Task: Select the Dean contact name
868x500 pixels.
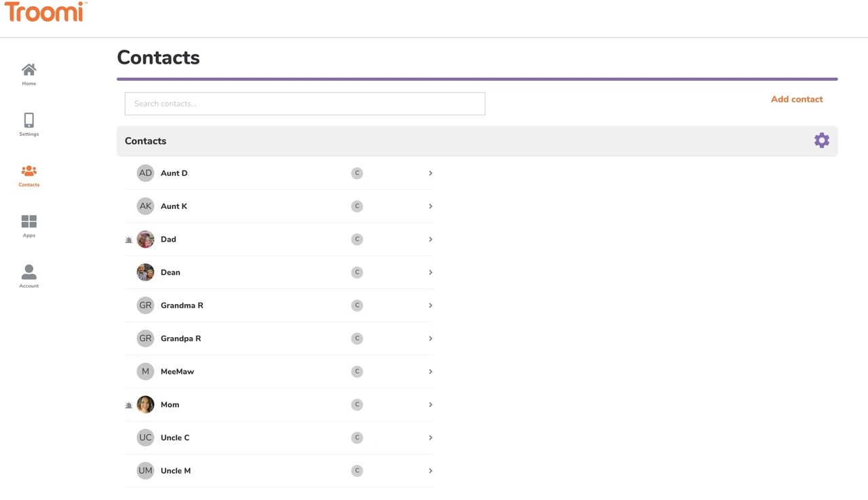Action: 170,272
